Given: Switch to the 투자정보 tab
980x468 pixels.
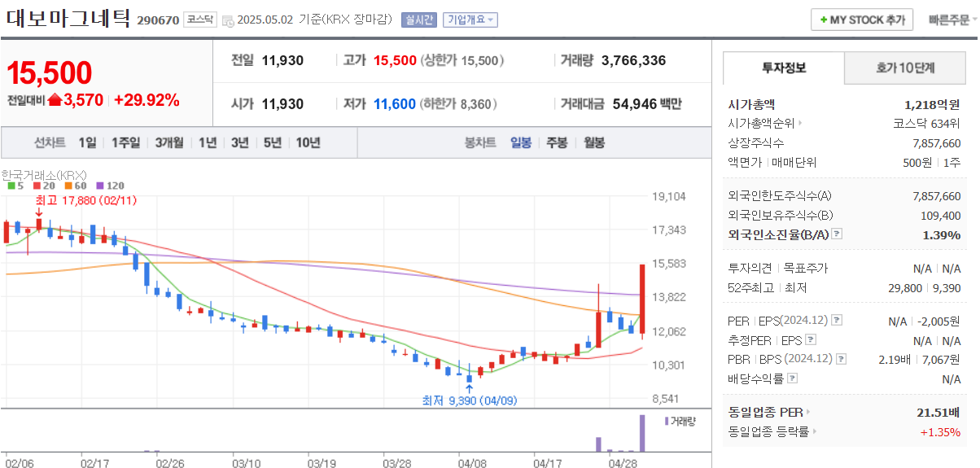Looking at the screenshot, I should [784, 68].
